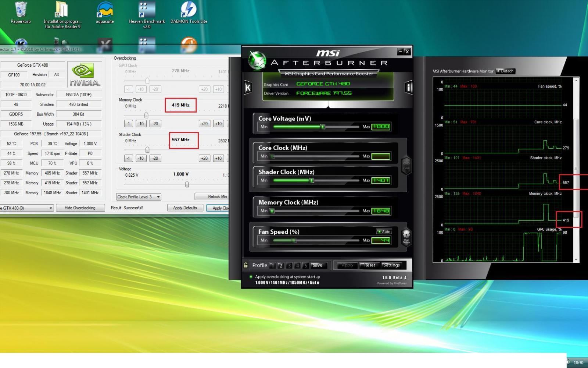The width and height of the screenshot is (588, 368).
Task: Click the "70.00.1A.00.02" BIOS field
Action: pyautogui.click(x=33, y=85)
